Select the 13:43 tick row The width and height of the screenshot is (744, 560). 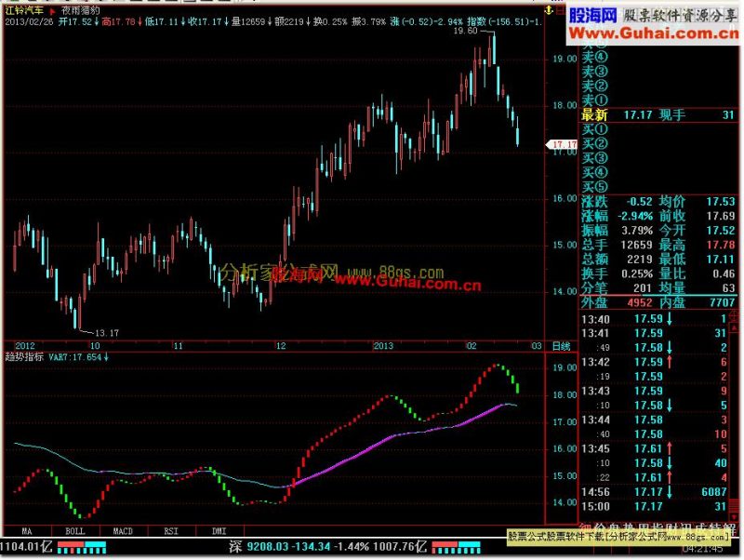pyautogui.click(x=655, y=391)
